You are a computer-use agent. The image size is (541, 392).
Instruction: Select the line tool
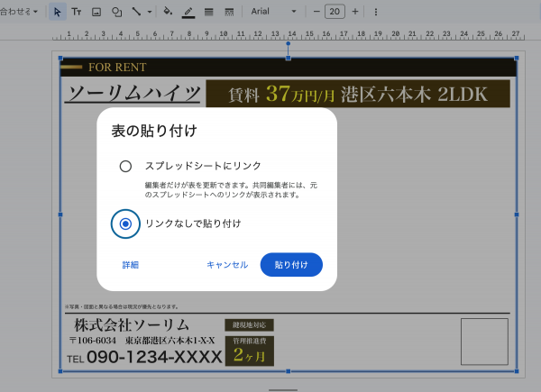click(136, 12)
